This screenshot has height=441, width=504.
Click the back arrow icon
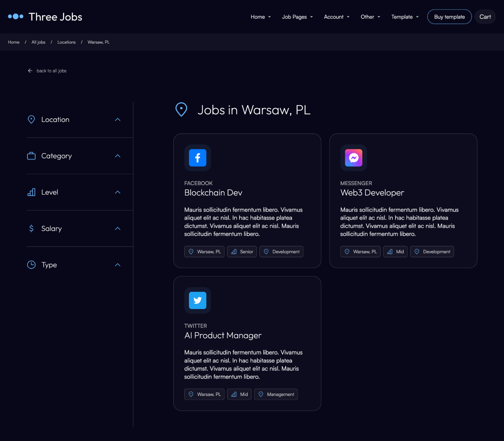pyautogui.click(x=30, y=71)
